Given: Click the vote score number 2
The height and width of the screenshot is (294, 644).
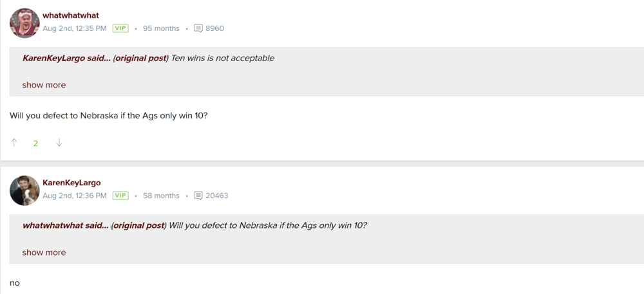Looking at the screenshot, I should click(35, 143).
